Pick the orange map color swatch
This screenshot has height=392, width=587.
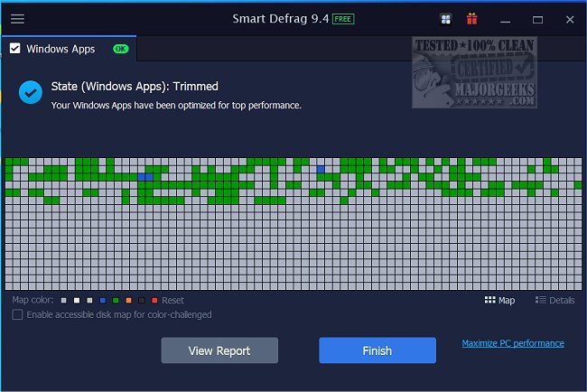128,300
